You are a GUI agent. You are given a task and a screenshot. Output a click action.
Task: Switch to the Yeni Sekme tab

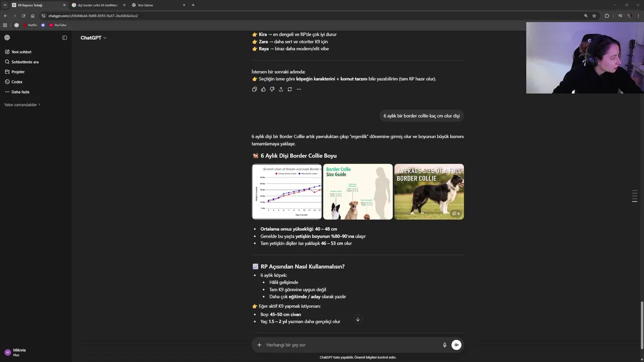158,5
